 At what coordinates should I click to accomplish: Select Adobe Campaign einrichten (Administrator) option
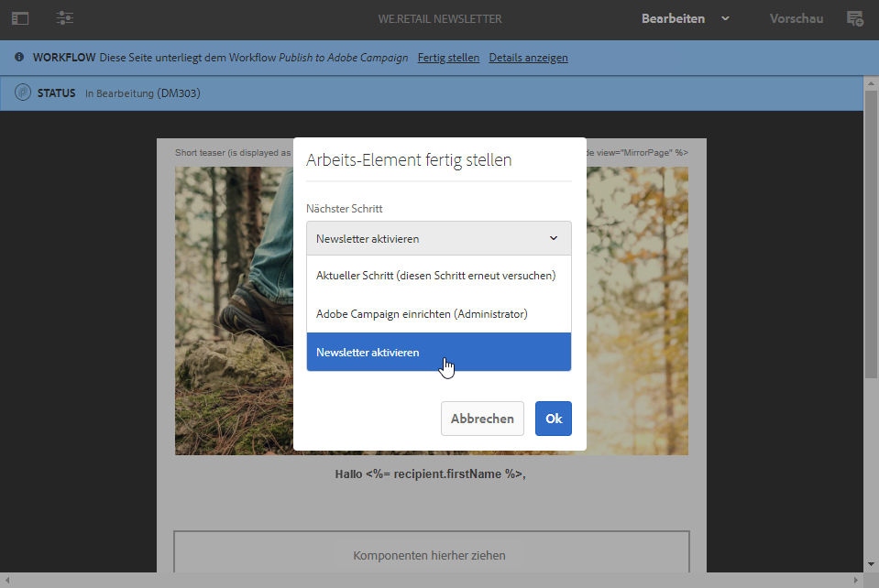pos(439,314)
